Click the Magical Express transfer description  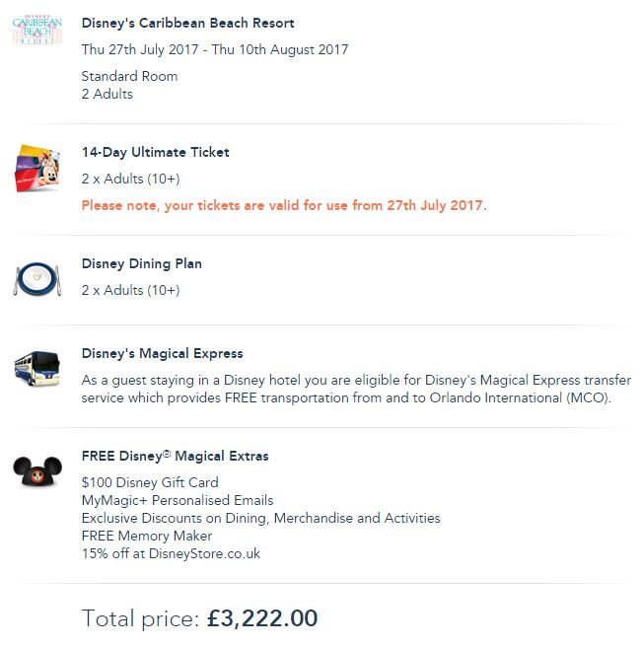(355, 389)
